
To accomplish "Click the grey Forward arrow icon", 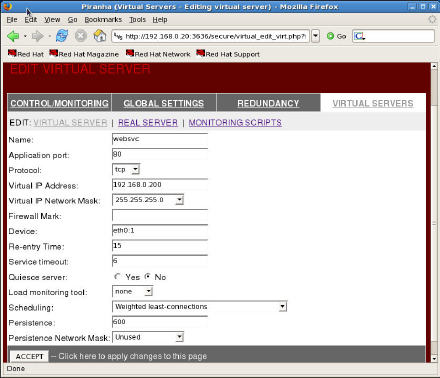I will [x=37, y=36].
